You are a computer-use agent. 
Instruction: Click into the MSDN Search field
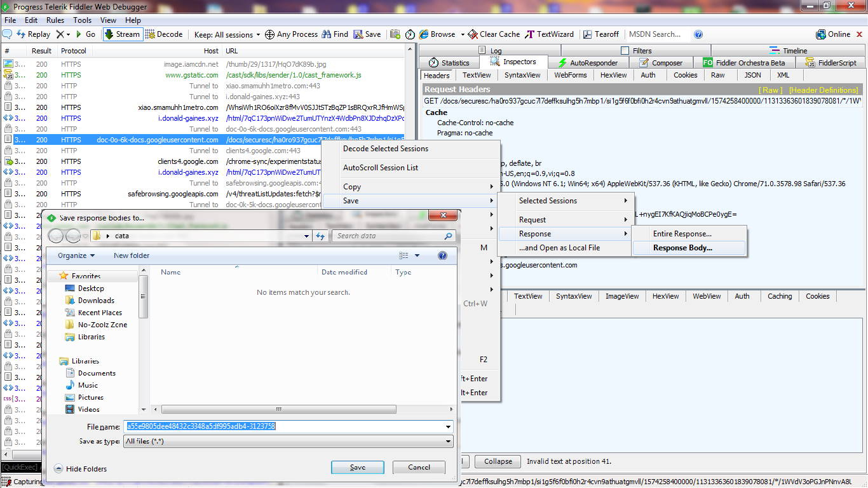(x=658, y=34)
